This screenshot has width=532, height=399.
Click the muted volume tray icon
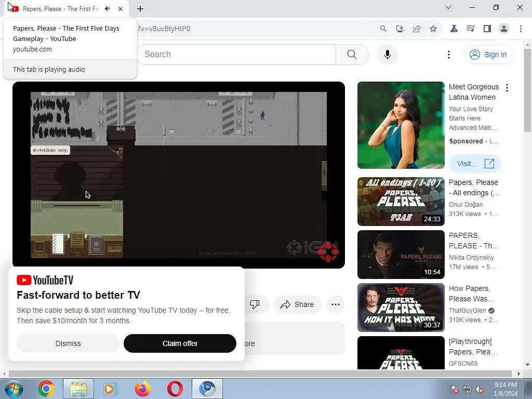(x=480, y=389)
